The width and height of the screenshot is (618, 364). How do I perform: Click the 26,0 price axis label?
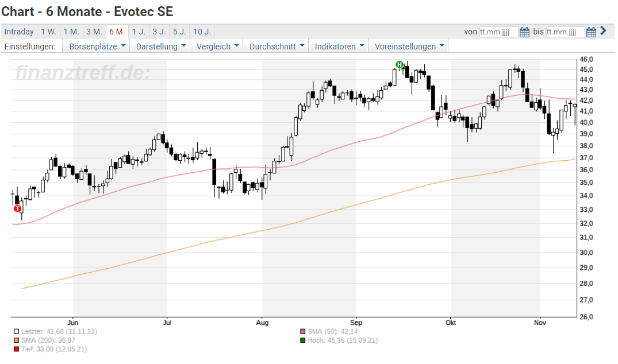[x=586, y=317]
